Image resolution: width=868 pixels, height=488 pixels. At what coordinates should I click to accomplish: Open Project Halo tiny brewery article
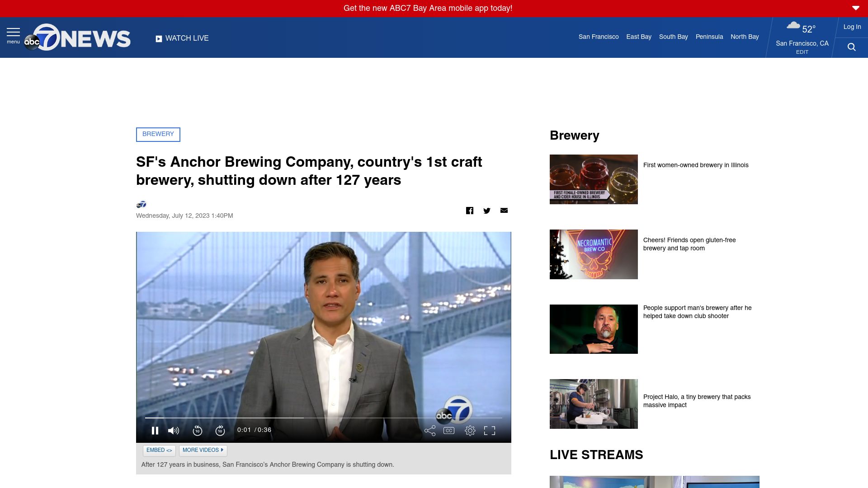[x=697, y=401]
